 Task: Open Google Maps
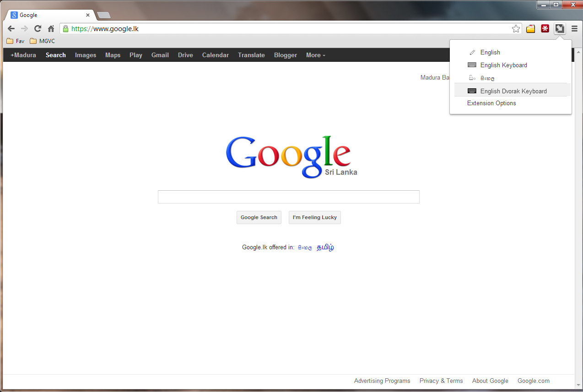113,55
